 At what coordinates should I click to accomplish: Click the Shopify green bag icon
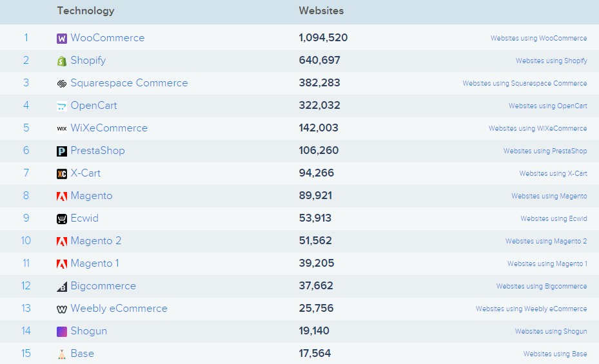pyautogui.click(x=61, y=61)
